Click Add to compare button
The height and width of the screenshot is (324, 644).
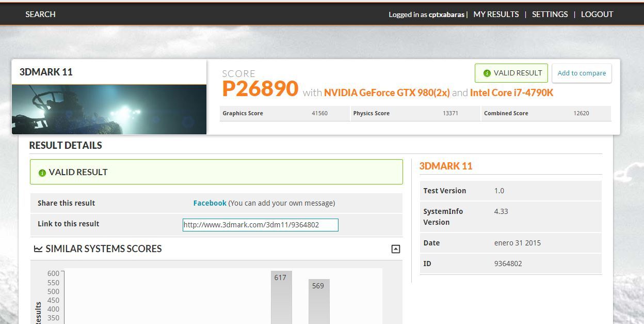click(582, 73)
